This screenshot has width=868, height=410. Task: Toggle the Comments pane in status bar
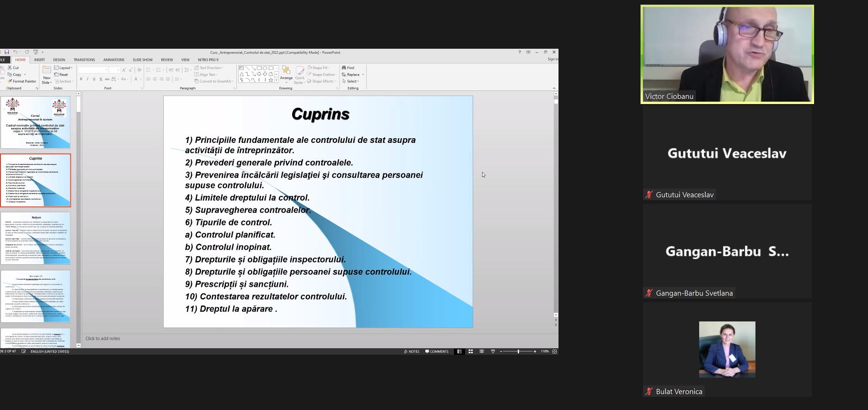pyautogui.click(x=437, y=351)
